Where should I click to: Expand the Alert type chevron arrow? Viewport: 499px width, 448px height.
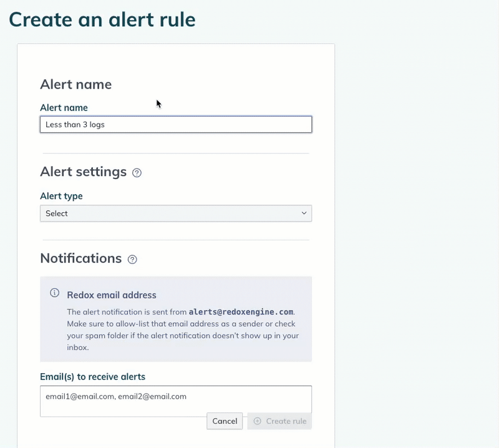[x=304, y=213]
